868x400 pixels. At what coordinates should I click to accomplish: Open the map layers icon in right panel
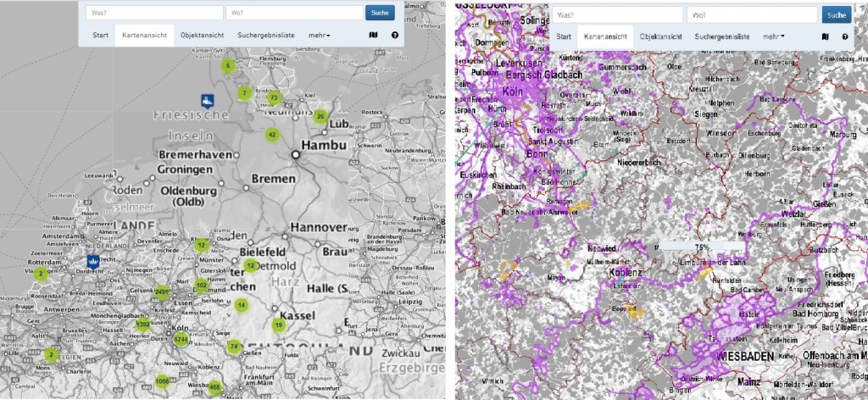[x=826, y=37]
